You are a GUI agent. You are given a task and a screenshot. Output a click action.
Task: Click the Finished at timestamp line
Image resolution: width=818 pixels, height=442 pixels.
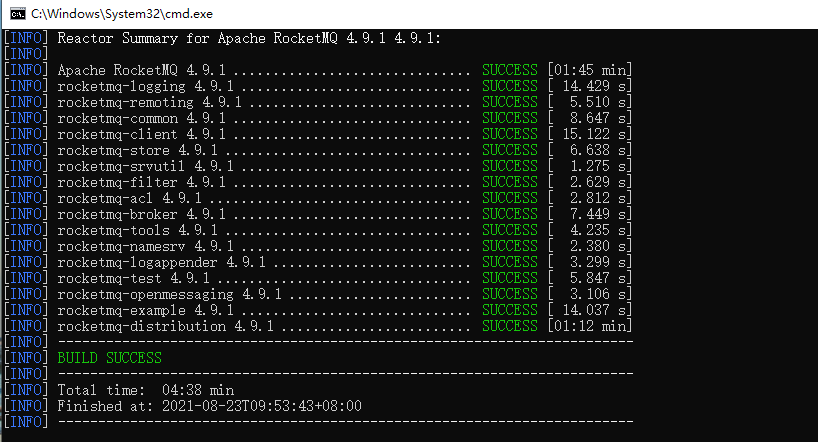(x=209, y=406)
